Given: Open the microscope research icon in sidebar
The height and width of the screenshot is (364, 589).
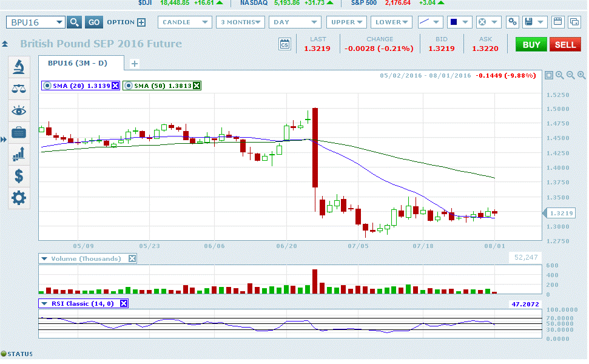Looking at the screenshot, I should pyautogui.click(x=19, y=67).
